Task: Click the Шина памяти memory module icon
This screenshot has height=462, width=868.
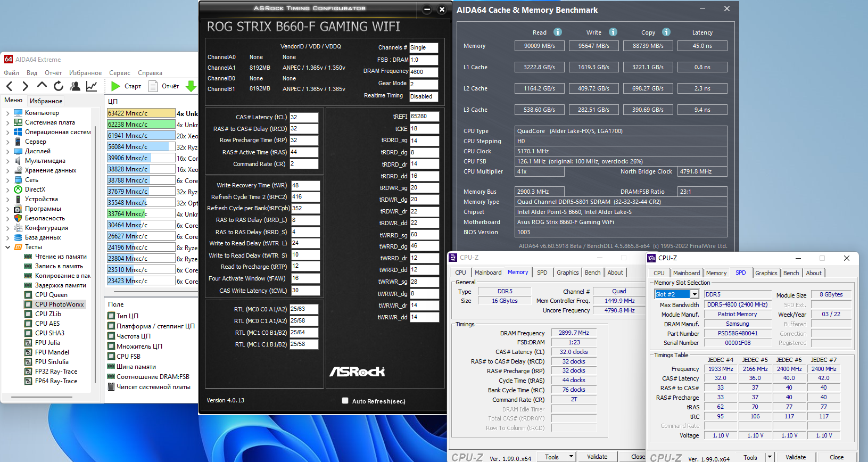Action: pos(111,366)
